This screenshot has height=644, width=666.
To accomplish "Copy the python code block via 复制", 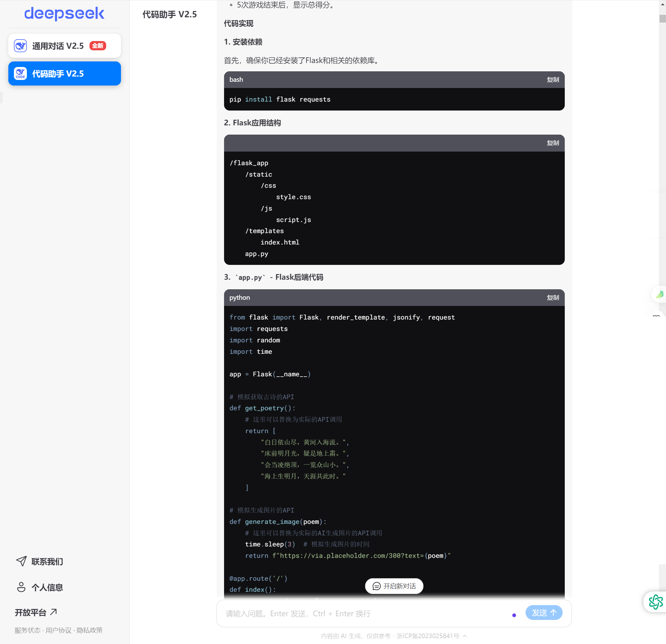I will (552, 298).
